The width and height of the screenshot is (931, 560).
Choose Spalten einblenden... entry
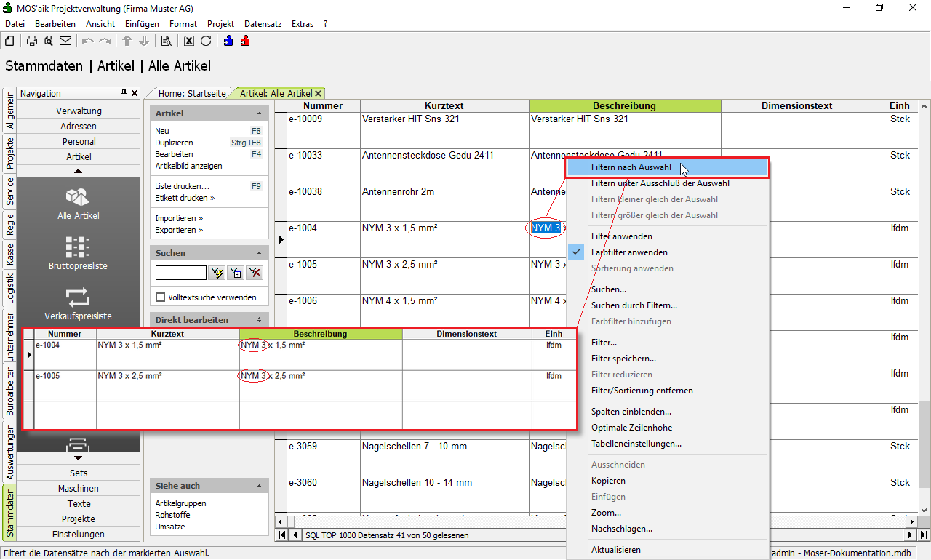point(631,412)
